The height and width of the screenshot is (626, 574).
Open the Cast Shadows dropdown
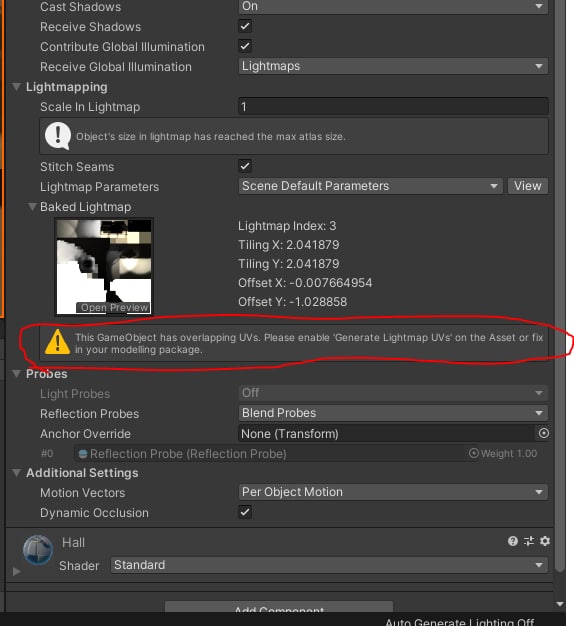393,6
